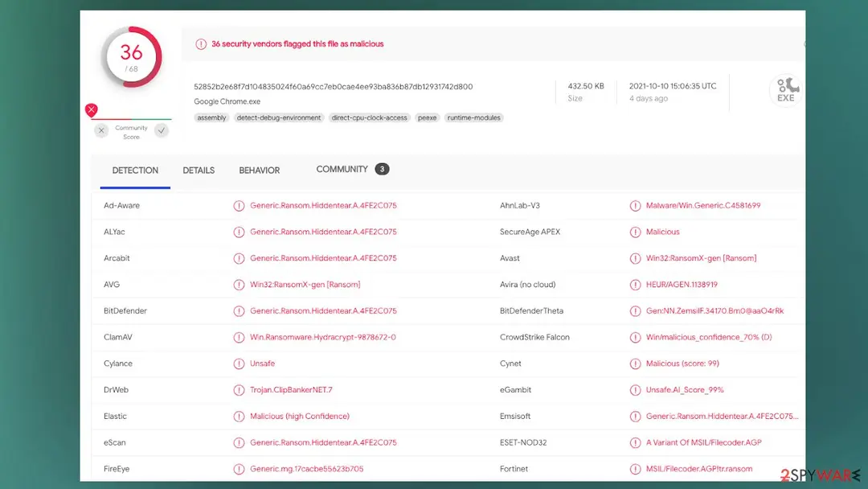Click the 'assembly' tag
Screen dimensions: 868x489
[x=211, y=118]
